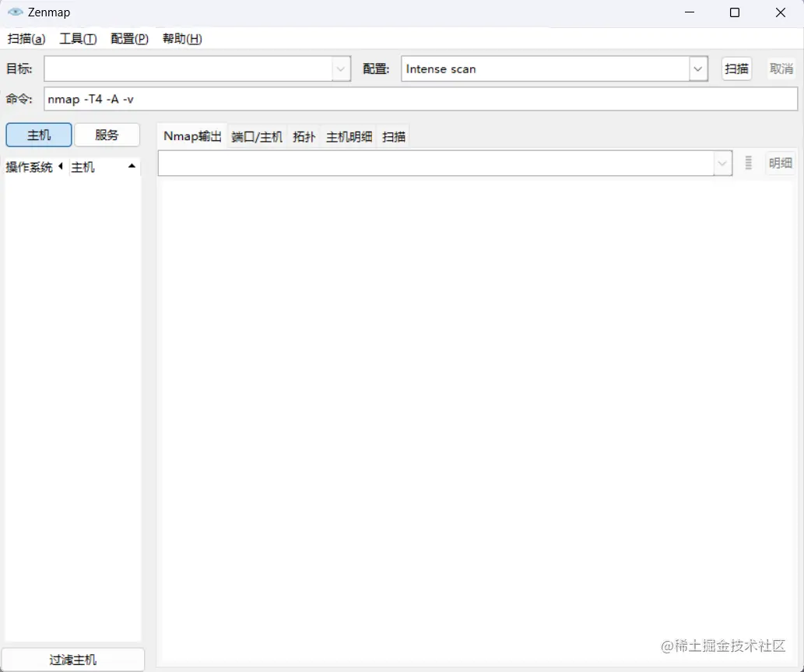Expand the 目标 target dropdown arrow

341,69
